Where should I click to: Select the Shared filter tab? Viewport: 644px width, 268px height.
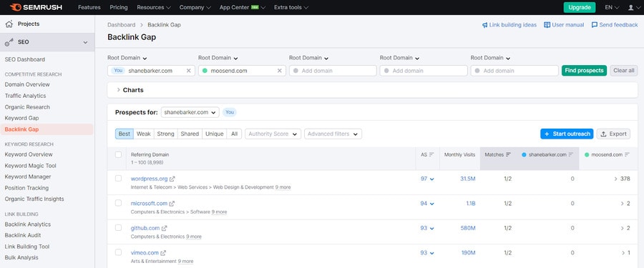[x=190, y=134]
